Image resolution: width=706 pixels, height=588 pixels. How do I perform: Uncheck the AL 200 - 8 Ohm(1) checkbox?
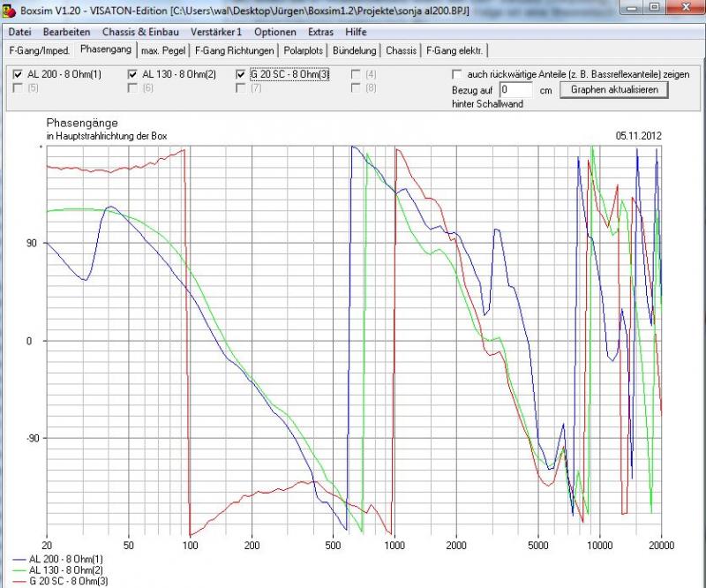[19, 74]
